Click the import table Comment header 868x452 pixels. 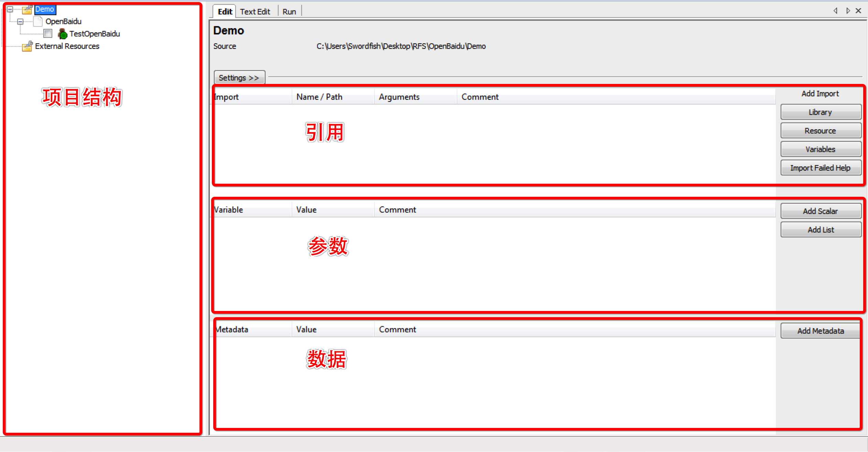coord(616,97)
